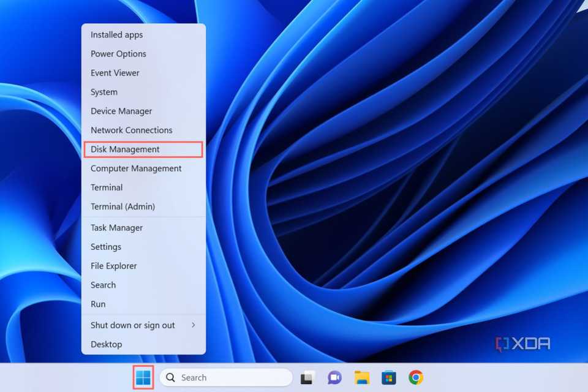This screenshot has height=392, width=588.
Task: Launch Computer Management
Action: [x=143, y=168]
